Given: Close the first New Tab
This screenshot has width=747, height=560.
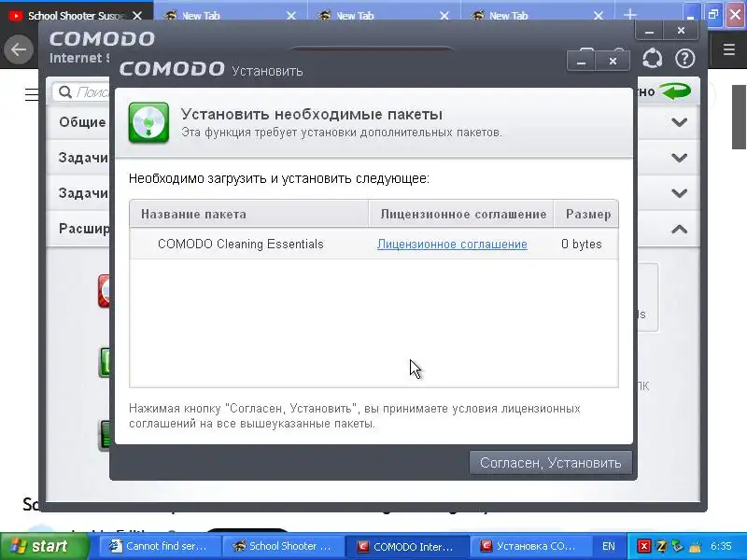Looking at the screenshot, I should (x=291, y=16).
